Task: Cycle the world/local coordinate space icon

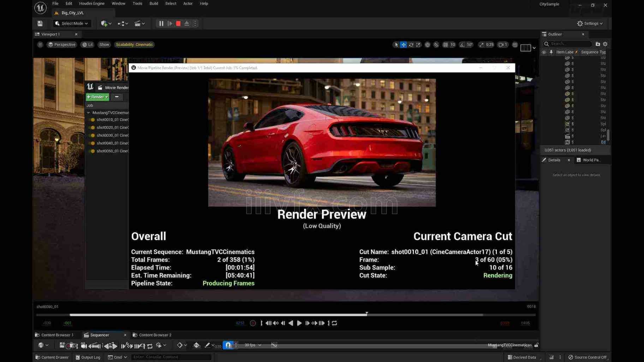Action: click(x=428, y=45)
